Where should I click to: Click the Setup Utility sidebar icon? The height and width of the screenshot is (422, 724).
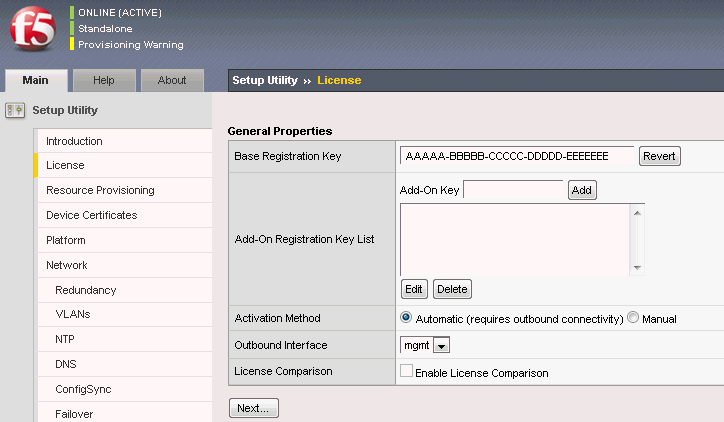[15, 110]
